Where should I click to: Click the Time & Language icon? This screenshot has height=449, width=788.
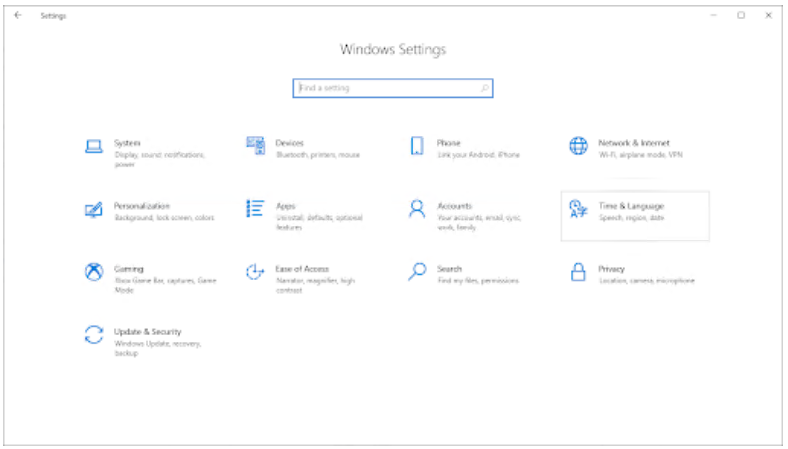tap(578, 209)
